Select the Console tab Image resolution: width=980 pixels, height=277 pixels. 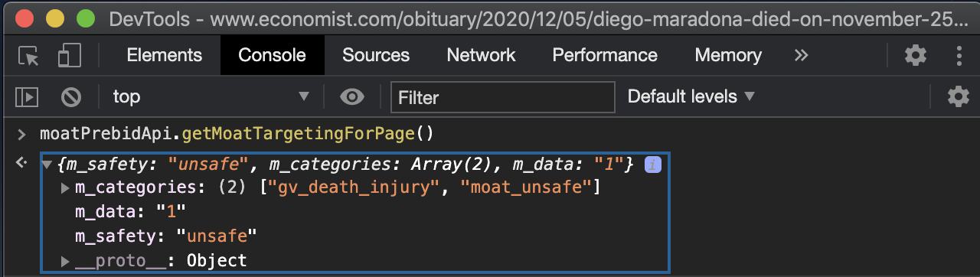272,55
